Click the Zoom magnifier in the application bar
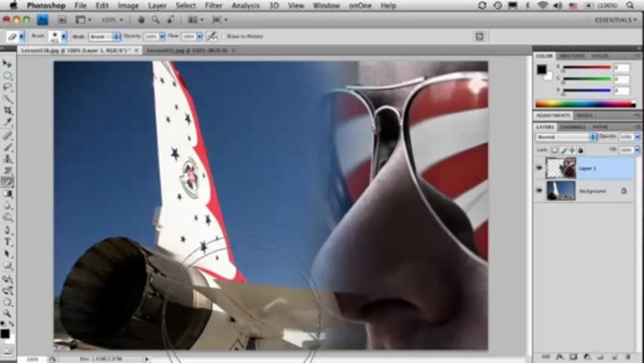Image resolution: width=644 pixels, height=363 pixels. [156, 20]
